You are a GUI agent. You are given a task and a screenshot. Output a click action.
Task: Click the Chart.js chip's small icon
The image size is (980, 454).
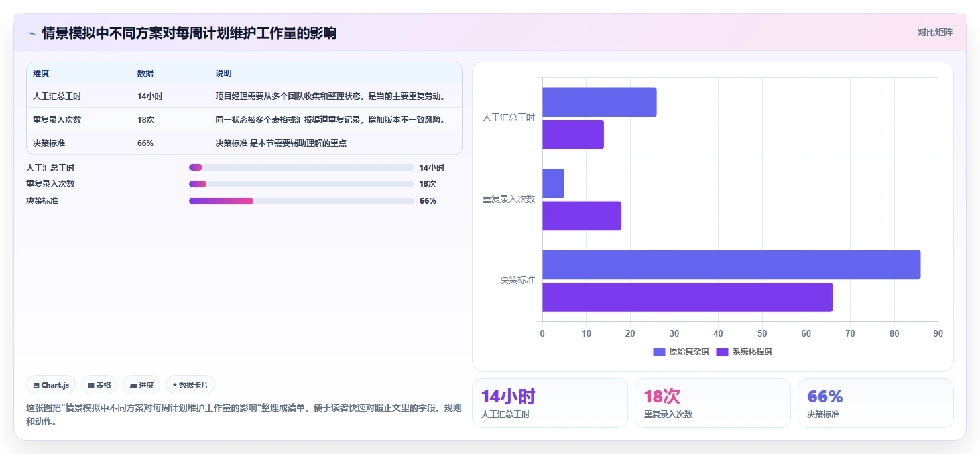coord(36,385)
